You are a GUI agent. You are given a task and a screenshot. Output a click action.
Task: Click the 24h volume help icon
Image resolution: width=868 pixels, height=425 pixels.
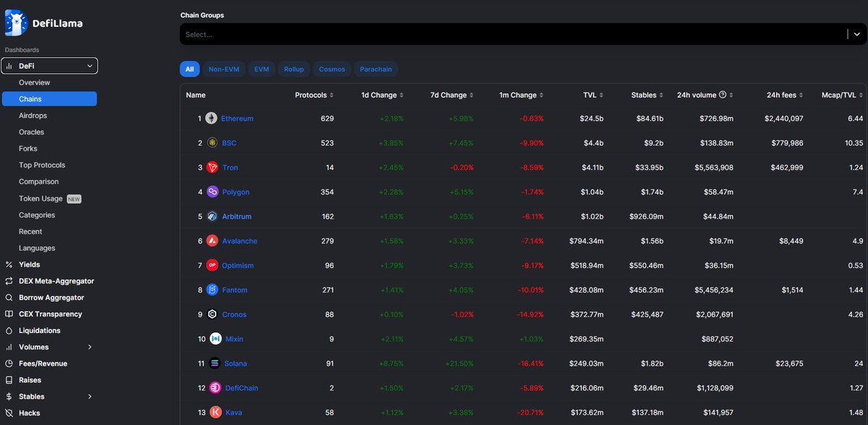click(723, 95)
